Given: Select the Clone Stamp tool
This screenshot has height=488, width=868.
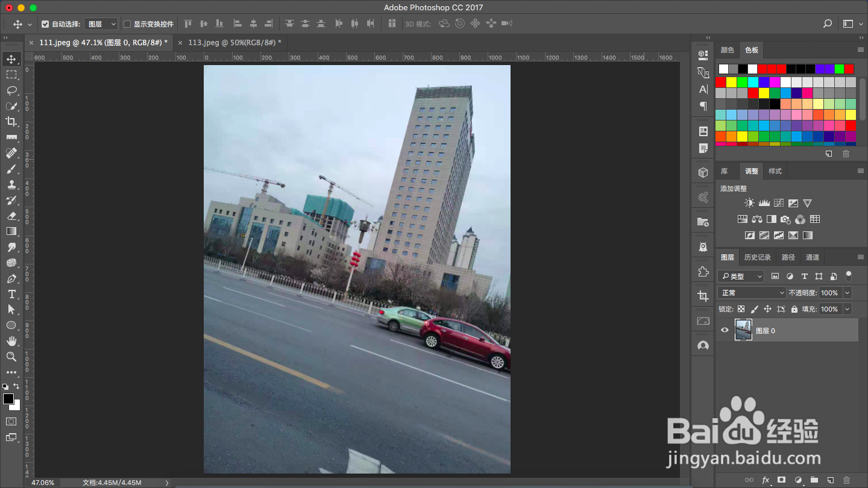Looking at the screenshot, I should 11,184.
